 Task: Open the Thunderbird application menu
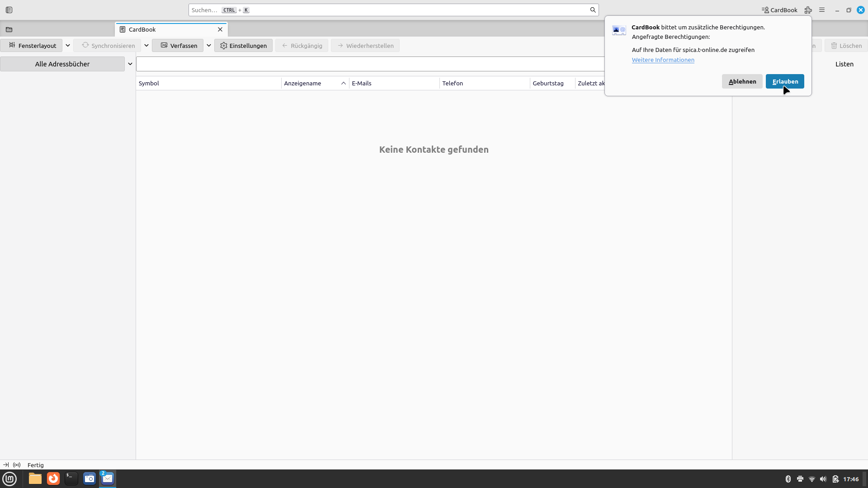click(822, 10)
